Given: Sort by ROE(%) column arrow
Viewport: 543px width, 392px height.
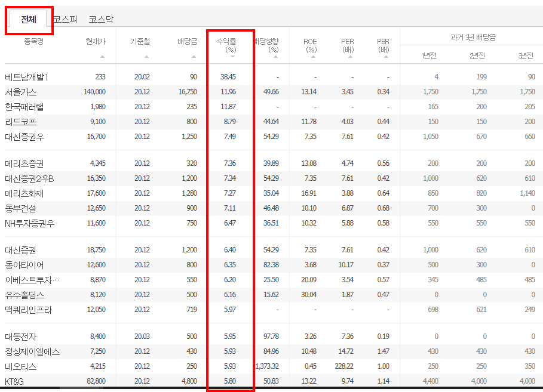Looking at the screenshot, I should coord(313,57).
